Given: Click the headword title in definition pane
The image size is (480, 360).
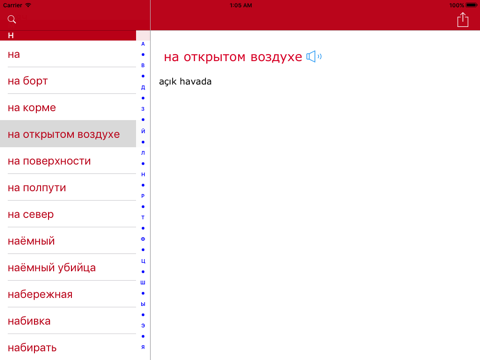Looking at the screenshot, I should pos(233,57).
